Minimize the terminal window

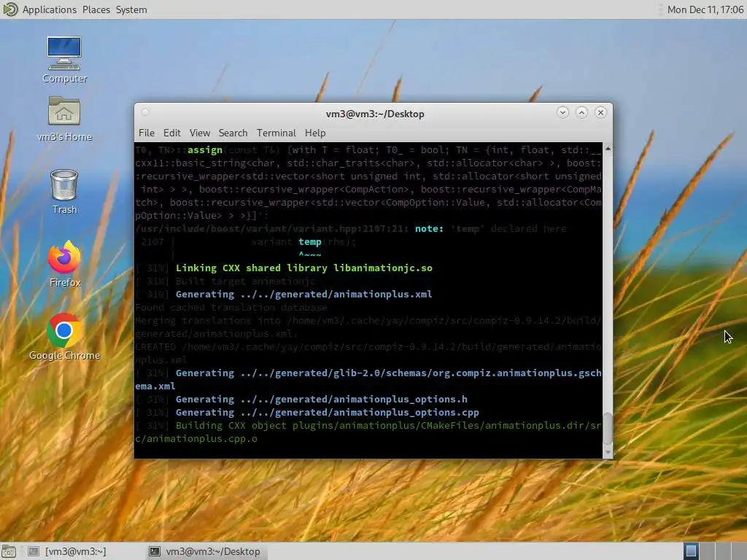pos(562,112)
